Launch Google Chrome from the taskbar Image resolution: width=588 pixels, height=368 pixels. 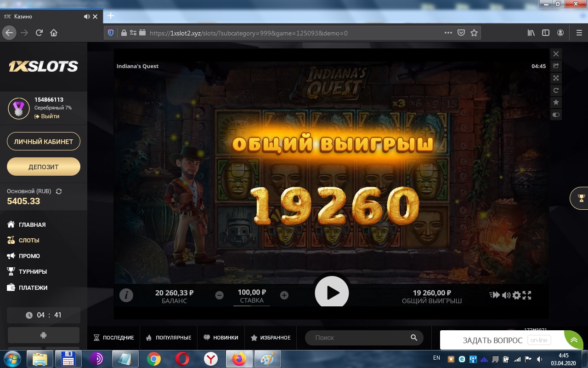[154, 359]
